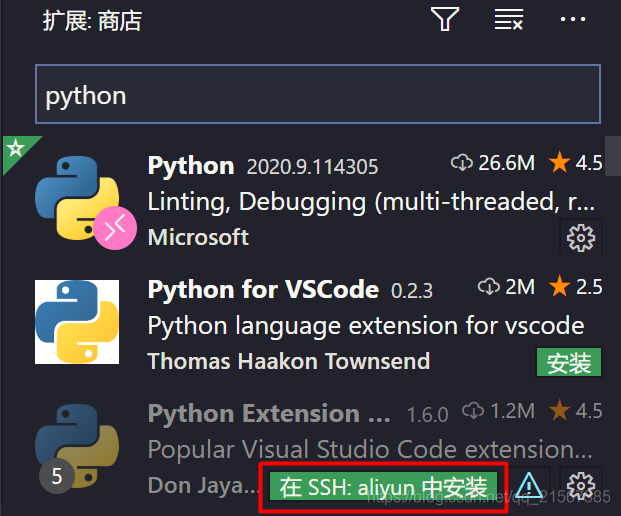
Task: Open Microsoft Python extension manage gear
Action: click(581, 238)
